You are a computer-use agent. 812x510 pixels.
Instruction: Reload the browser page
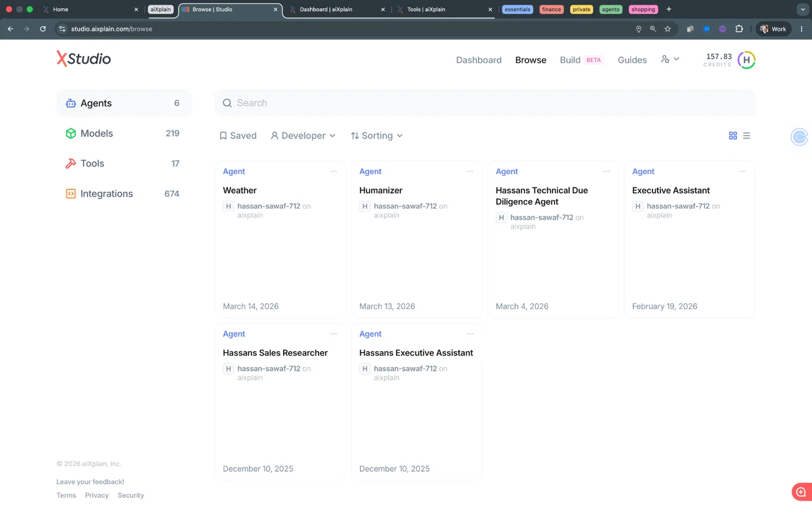[x=43, y=29]
